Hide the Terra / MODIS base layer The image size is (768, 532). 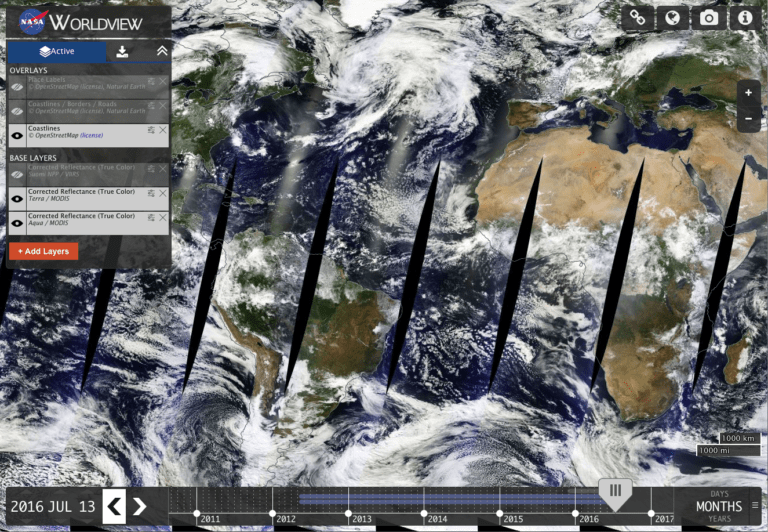pos(17,198)
